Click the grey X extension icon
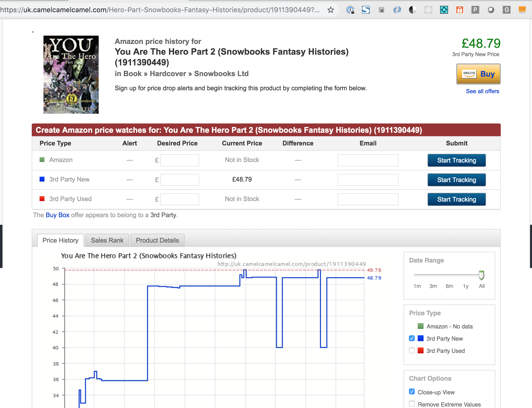This screenshot has width=532, height=408. (x=381, y=10)
